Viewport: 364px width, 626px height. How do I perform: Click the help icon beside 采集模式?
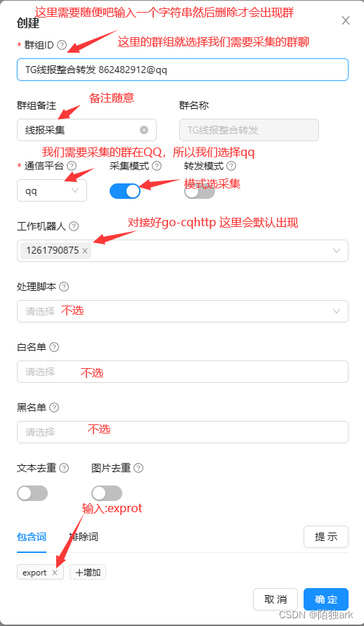(x=157, y=166)
